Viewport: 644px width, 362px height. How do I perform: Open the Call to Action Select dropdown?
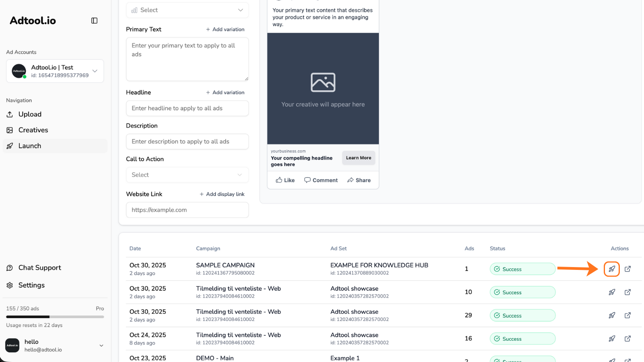187,175
